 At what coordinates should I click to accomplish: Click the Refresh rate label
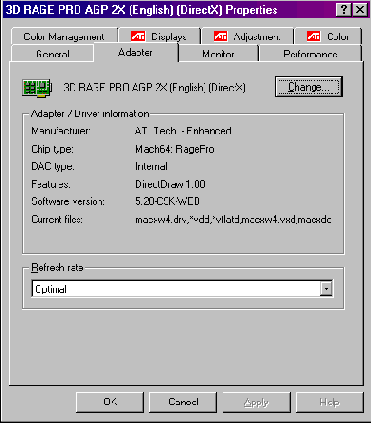[57, 268]
